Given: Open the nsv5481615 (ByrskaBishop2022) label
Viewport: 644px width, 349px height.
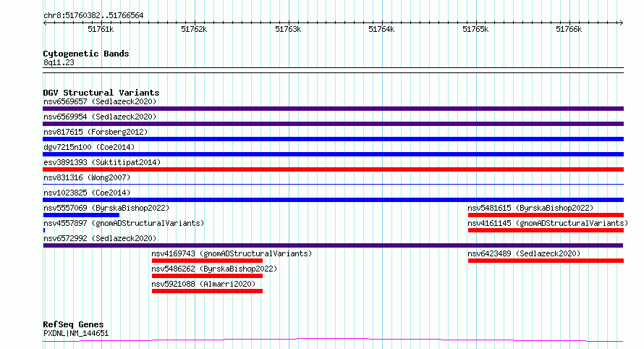Looking at the screenshot, I should [x=530, y=208].
